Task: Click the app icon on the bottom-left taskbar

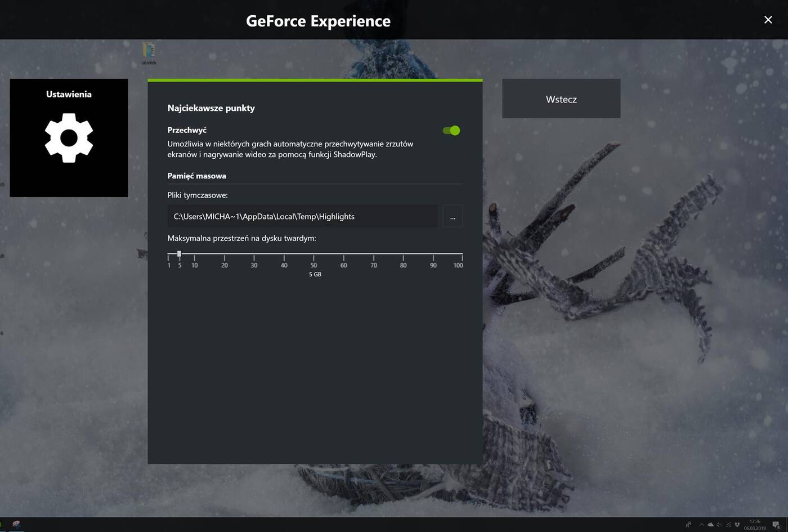Action: coord(16,524)
